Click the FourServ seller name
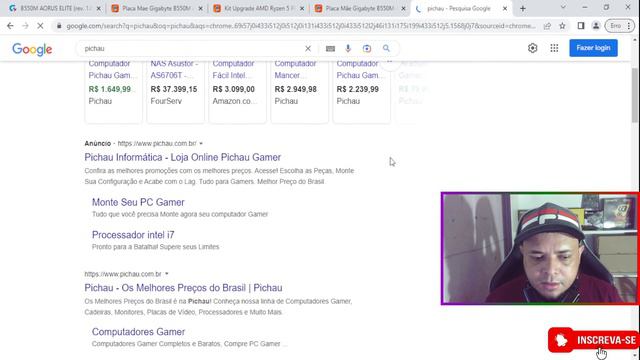 [x=166, y=101]
